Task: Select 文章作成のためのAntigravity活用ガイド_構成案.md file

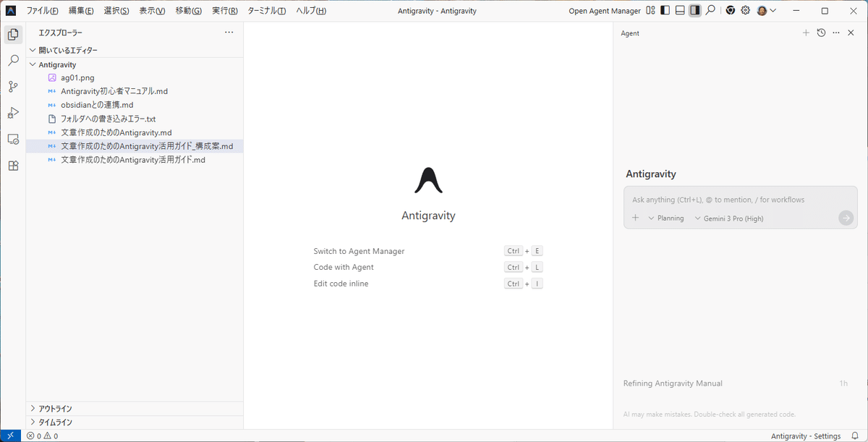Action: click(x=135, y=146)
